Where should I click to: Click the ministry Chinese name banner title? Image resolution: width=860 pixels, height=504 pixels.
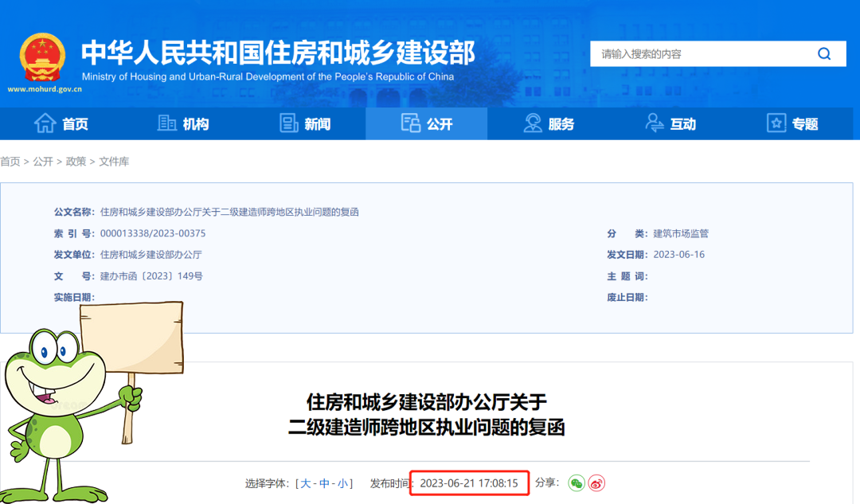click(278, 53)
